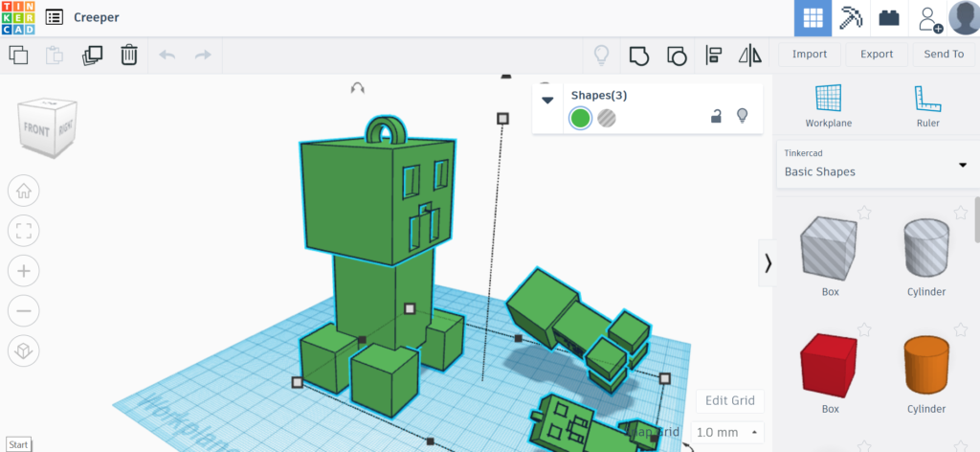
Task: Click the Edit Grid button
Action: [x=730, y=400]
